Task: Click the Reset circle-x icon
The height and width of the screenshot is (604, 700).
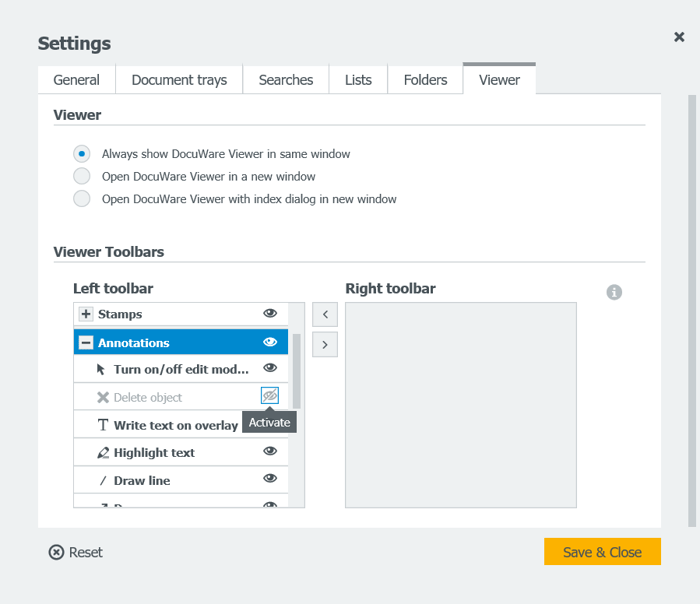Action: coord(57,552)
